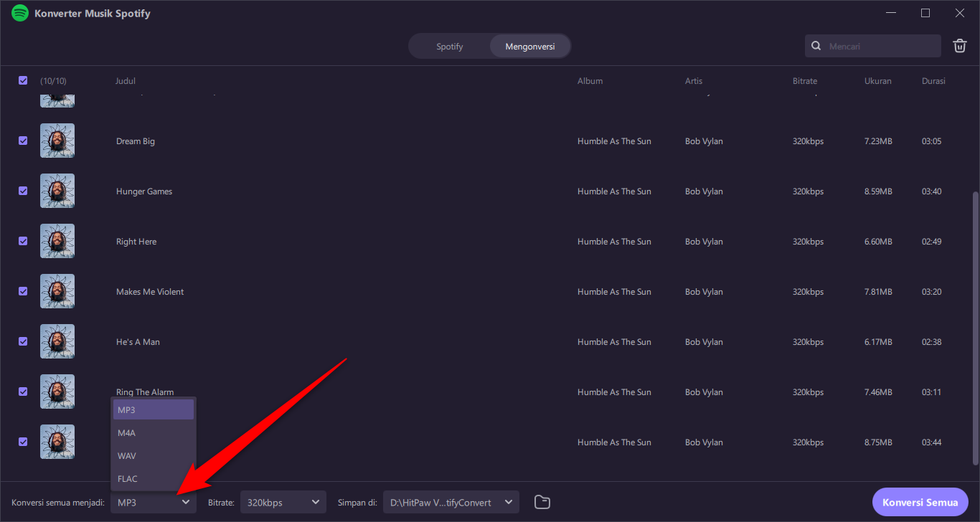Select the Hunger Games track title
The height and width of the screenshot is (522, 980).
pos(144,191)
